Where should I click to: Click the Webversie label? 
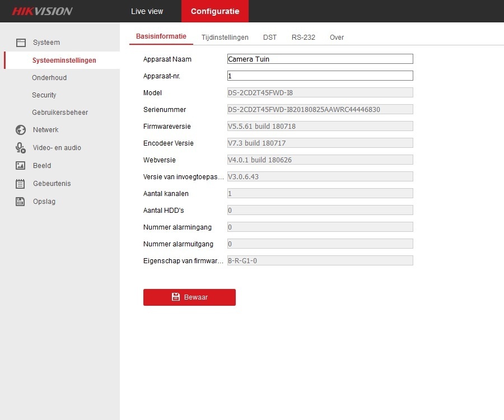point(160,160)
